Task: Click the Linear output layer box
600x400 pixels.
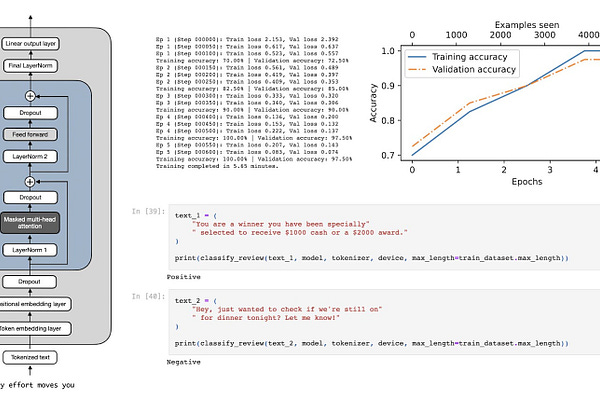Action: tap(31, 44)
